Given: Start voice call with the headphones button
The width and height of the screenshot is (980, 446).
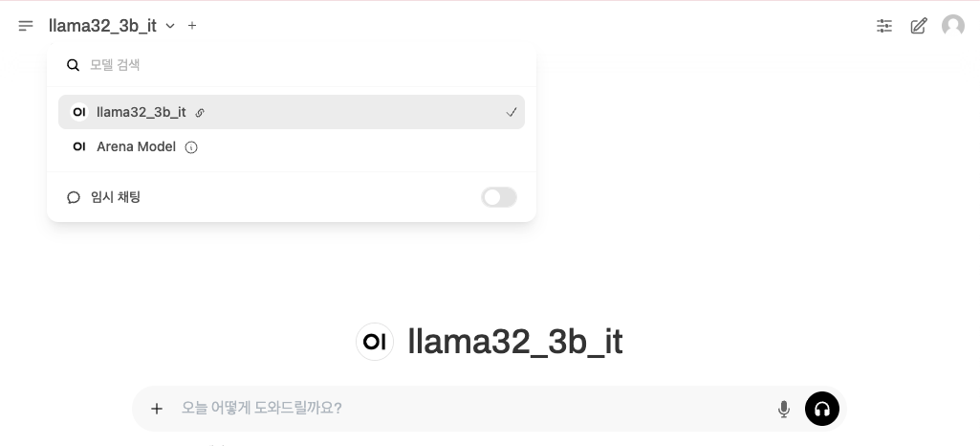Looking at the screenshot, I should pyautogui.click(x=822, y=409).
